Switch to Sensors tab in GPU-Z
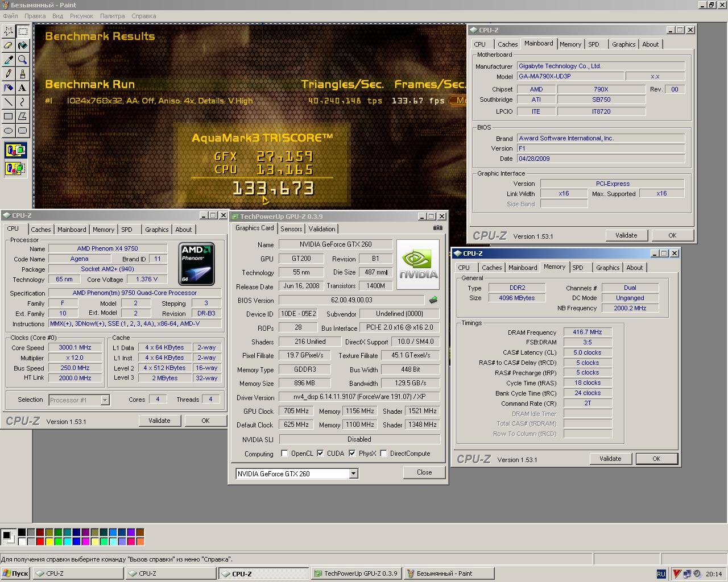728x582 pixels. click(x=291, y=229)
